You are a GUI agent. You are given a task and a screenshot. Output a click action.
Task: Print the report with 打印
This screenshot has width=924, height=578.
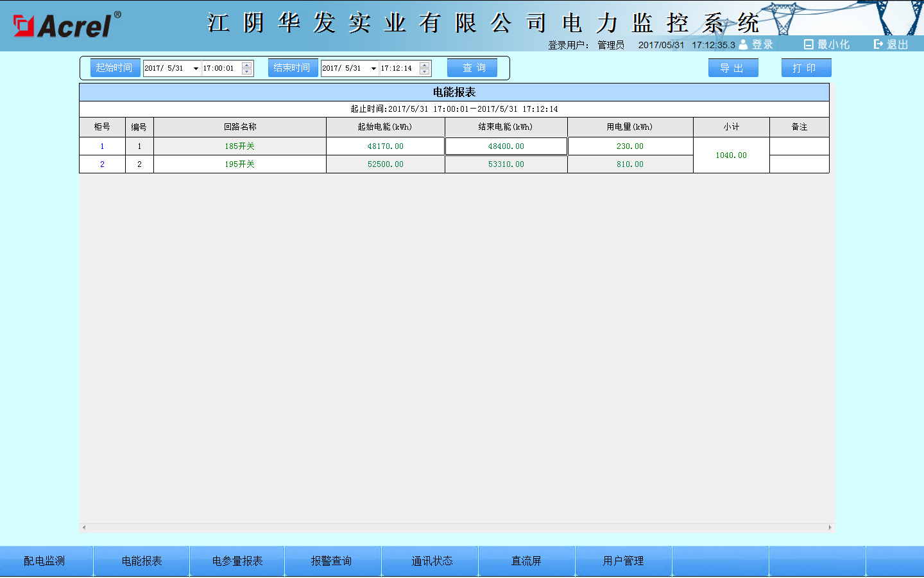pos(806,67)
